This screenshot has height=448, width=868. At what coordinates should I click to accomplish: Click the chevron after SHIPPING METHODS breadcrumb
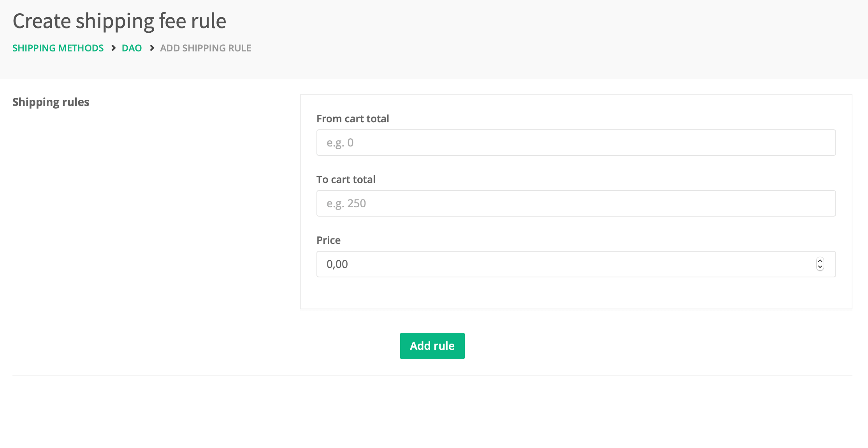pyautogui.click(x=113, y=48)
